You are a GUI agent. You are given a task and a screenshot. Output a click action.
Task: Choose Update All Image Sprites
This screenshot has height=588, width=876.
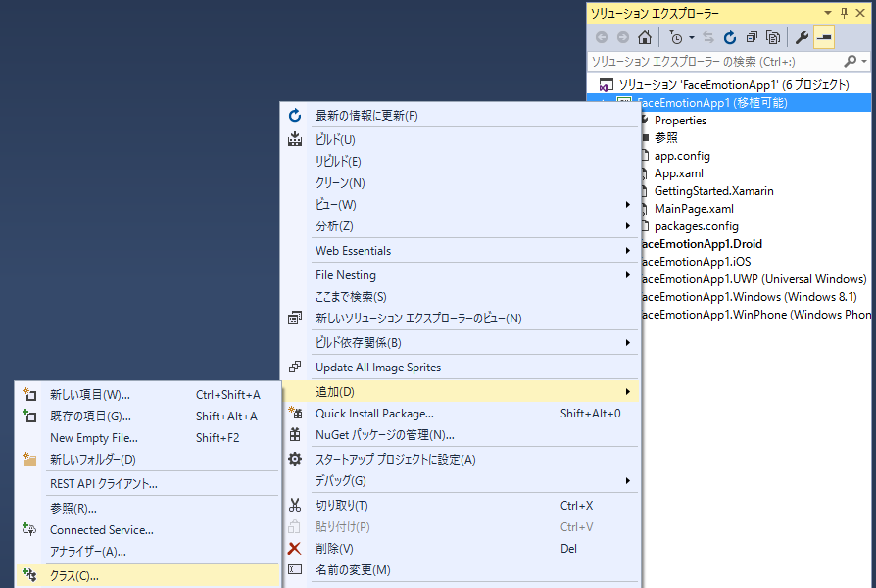[461, 367]
